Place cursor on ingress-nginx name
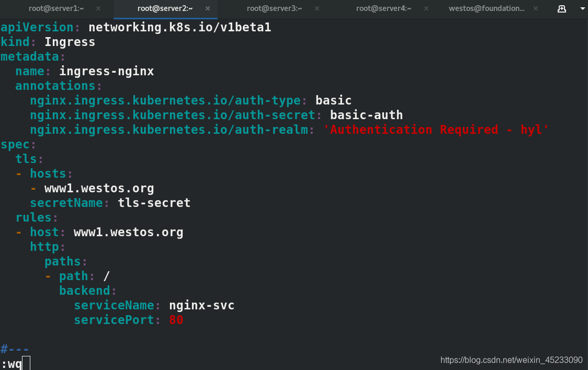 coord(107,71)
